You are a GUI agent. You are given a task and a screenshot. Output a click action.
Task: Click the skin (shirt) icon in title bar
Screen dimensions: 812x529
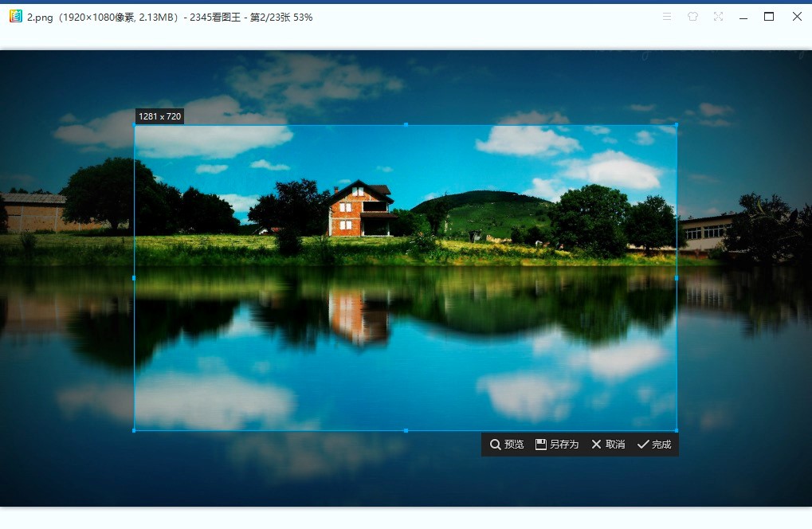click(693, 17)
